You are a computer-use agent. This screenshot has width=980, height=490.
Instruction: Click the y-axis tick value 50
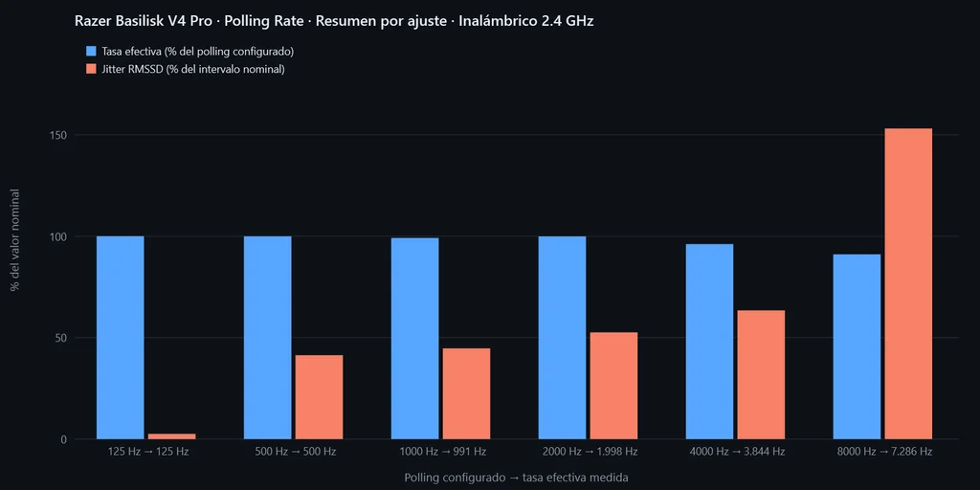[x=61, y=338]
